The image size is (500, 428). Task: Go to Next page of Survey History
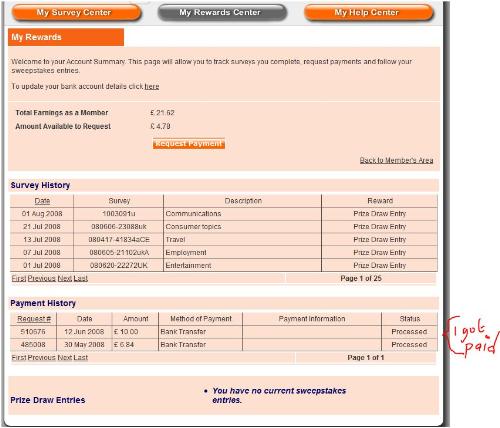click(x=65, y=278)
